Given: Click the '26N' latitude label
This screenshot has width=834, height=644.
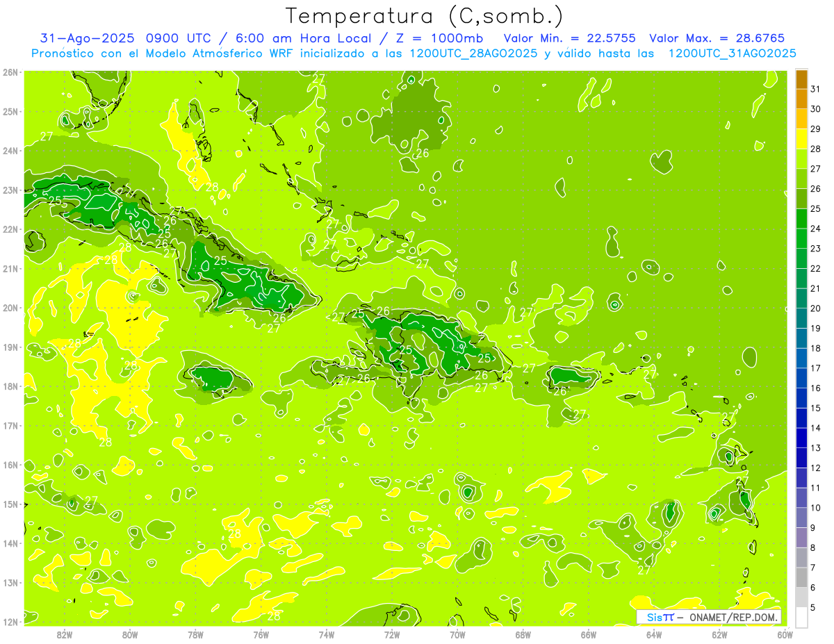Looking at the screenshot, I should (x=10, y=72).
